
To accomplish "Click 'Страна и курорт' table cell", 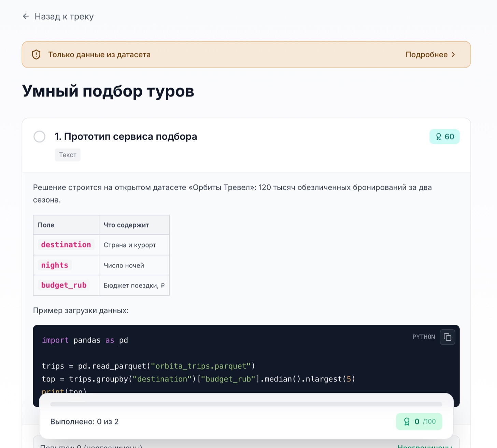I will pyautogui.click(x=134, y=245).
